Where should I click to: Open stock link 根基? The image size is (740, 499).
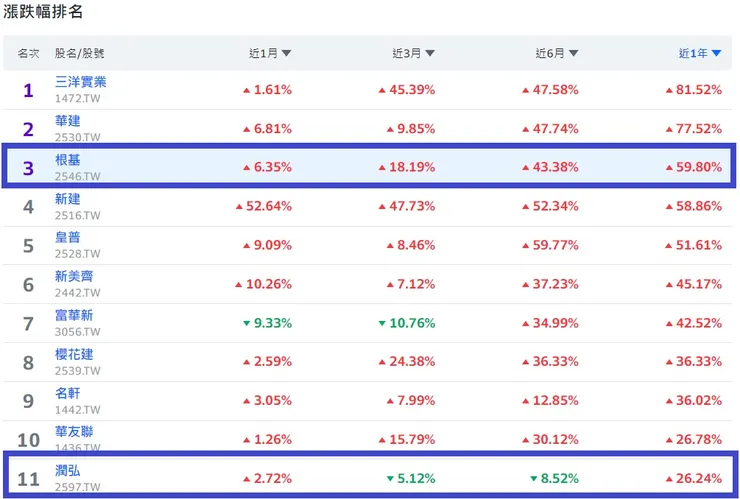(67, 160)
